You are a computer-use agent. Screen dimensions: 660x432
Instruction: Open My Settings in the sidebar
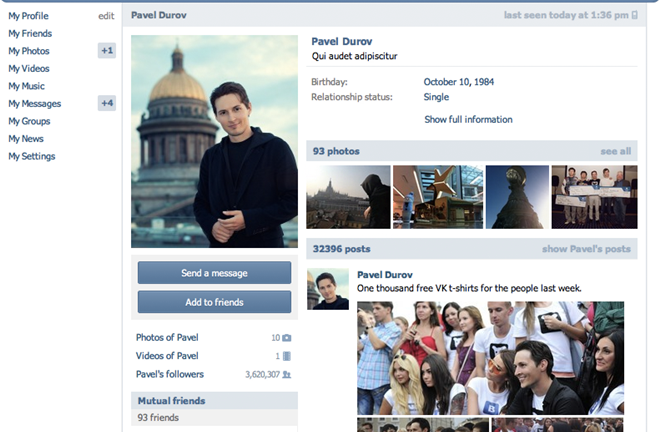tap(32, 156)
